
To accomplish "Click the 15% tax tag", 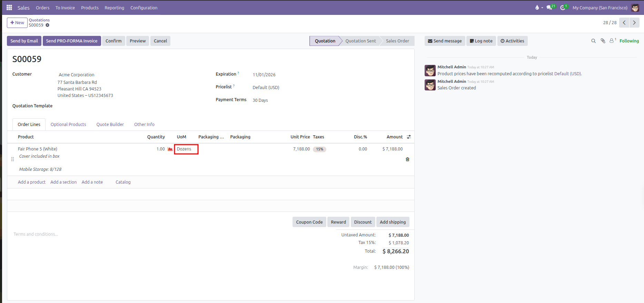I will coord(320,149).
